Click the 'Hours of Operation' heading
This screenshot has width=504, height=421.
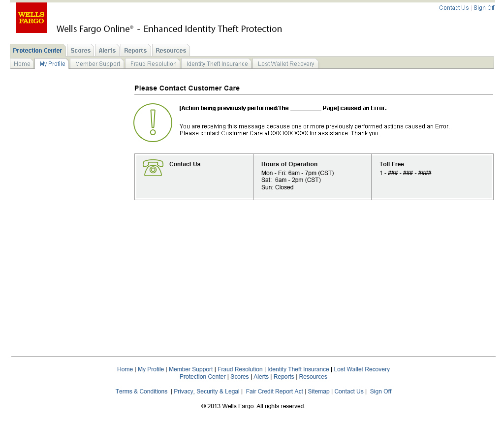tap(289, 164)
